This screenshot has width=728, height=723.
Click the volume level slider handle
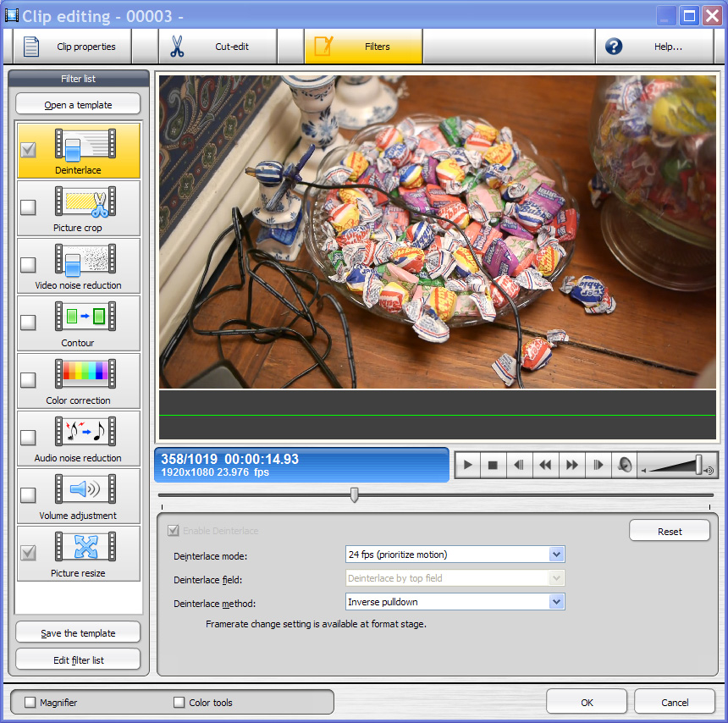(x=698, y=465)
